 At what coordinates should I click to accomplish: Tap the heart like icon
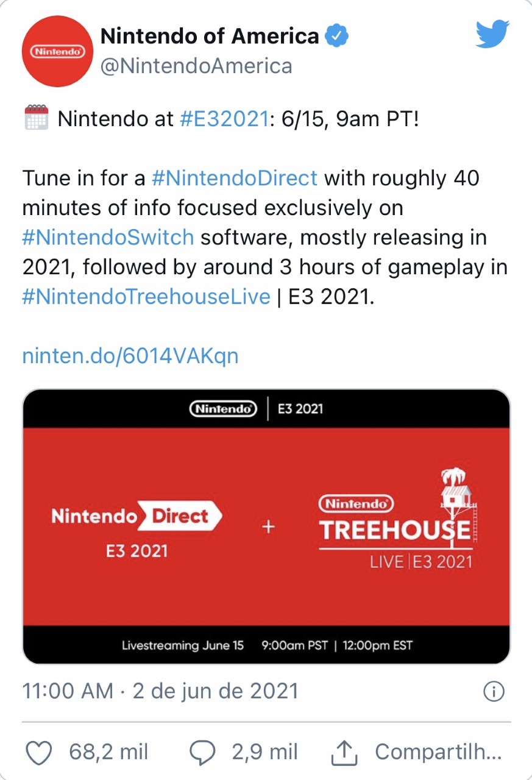[x=40, y=753]
